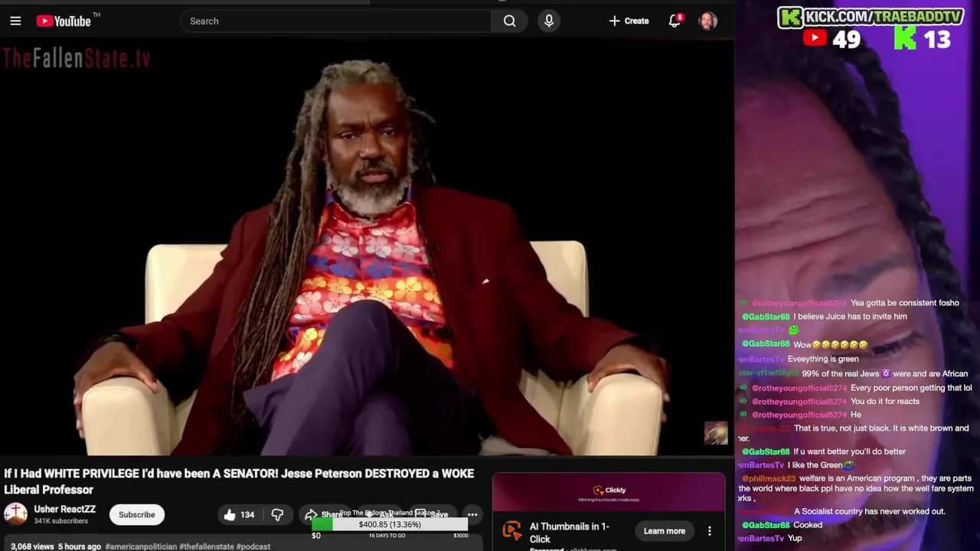Click the video title text
Viewport: 980px width, 551px height.
(239, 481)
